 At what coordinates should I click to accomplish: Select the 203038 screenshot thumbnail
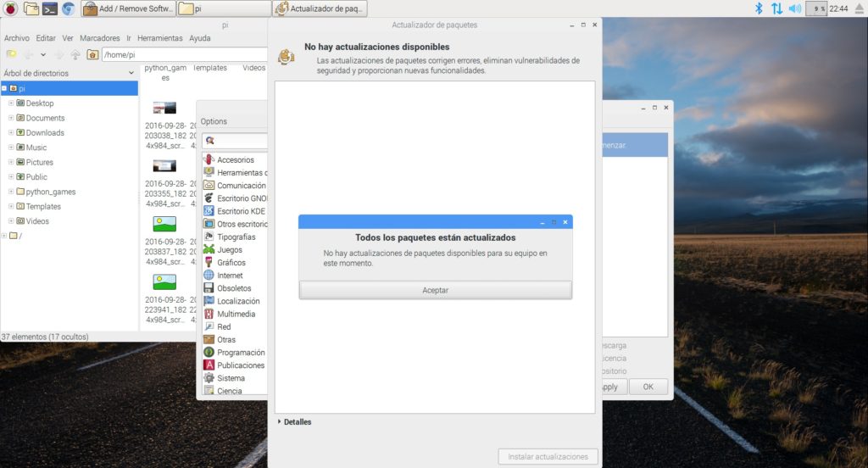click(164, 108)
